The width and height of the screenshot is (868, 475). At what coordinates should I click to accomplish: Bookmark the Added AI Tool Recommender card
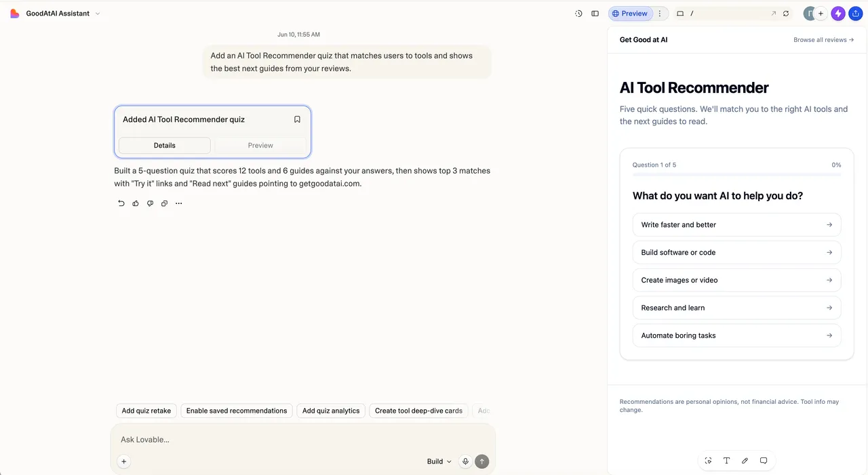297,119
